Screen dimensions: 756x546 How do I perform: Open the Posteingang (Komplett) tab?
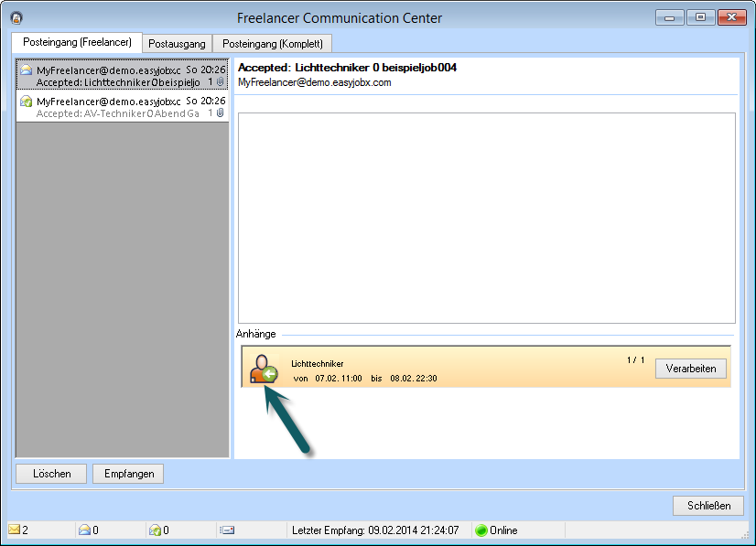[x=272, y=44]
